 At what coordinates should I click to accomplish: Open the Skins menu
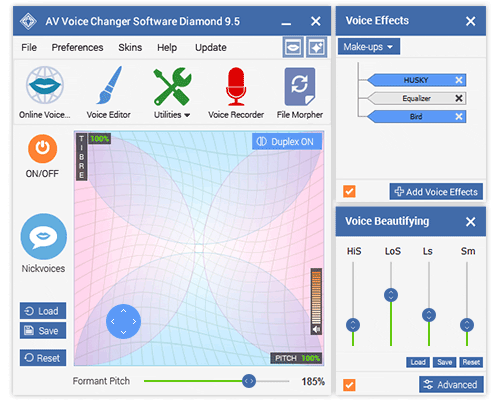(130, 47)
